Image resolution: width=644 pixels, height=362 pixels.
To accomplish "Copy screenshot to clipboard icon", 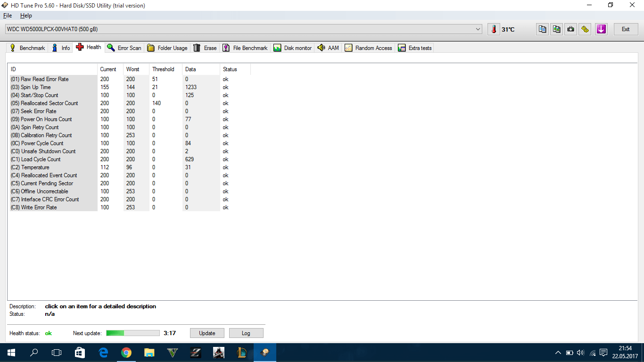I will coord(557,29).
